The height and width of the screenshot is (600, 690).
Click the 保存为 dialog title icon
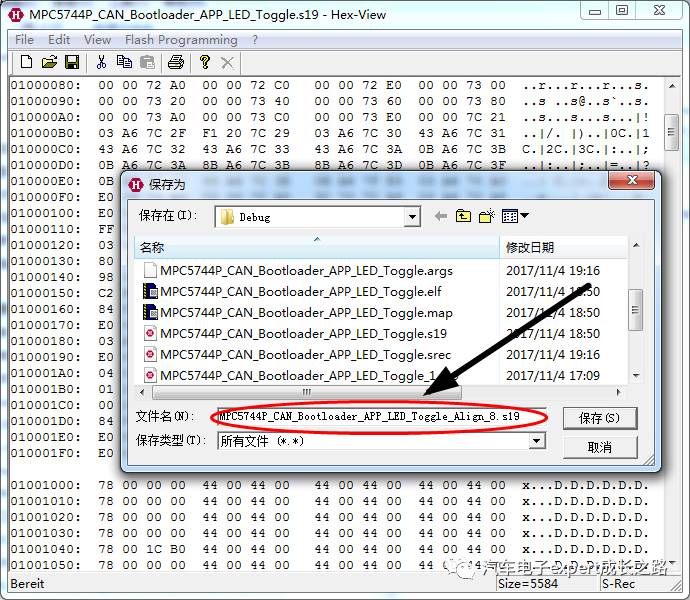pos(136,184)
